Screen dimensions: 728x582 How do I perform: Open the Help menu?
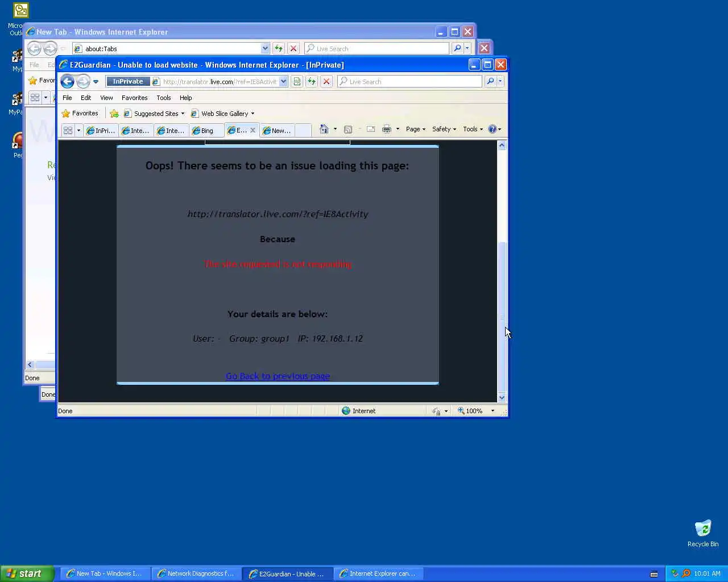pyautogui.click(x=185, y=98)
